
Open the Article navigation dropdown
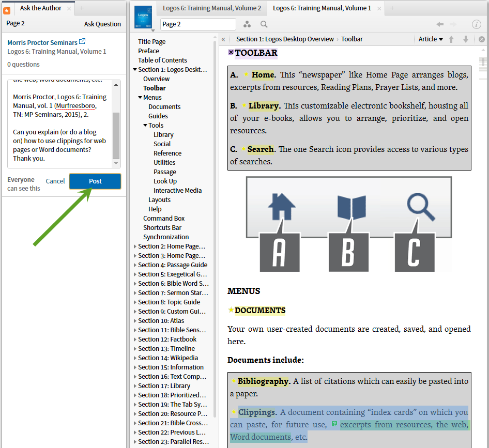(431, 39)
